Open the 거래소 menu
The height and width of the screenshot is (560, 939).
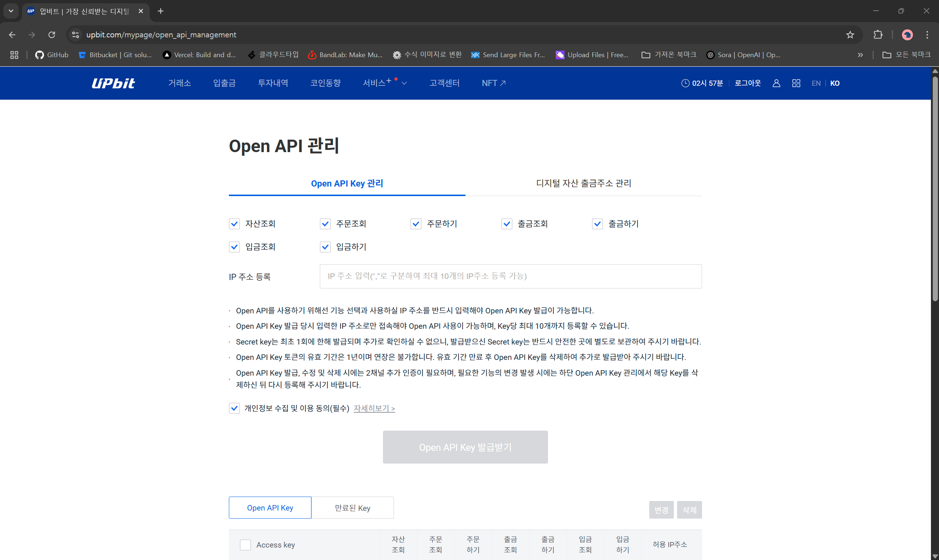click(179, 83)
